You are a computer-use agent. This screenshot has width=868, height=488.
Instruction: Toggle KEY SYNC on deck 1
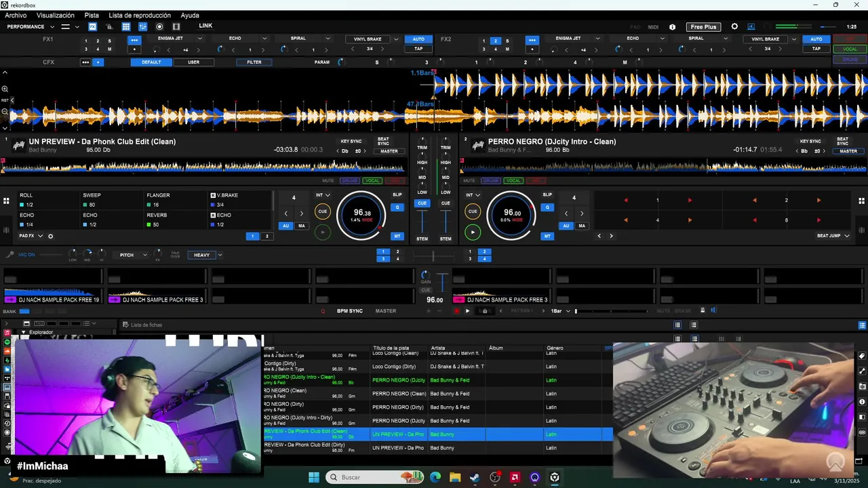(351, 142)
